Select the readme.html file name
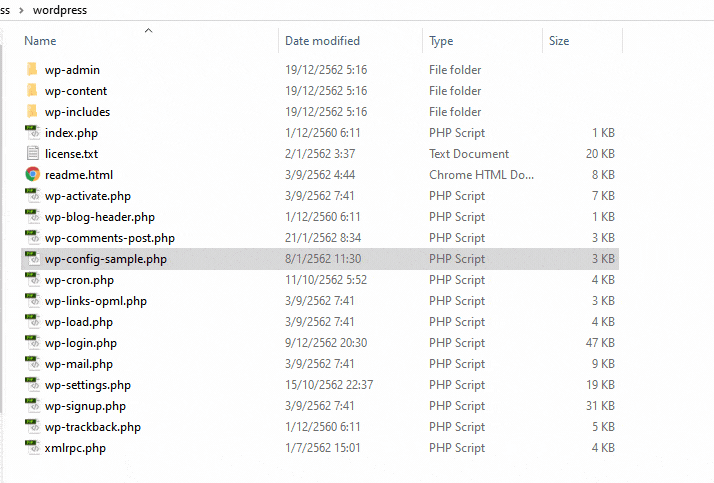The image size is (714, 483). click(x=79, y=175)
